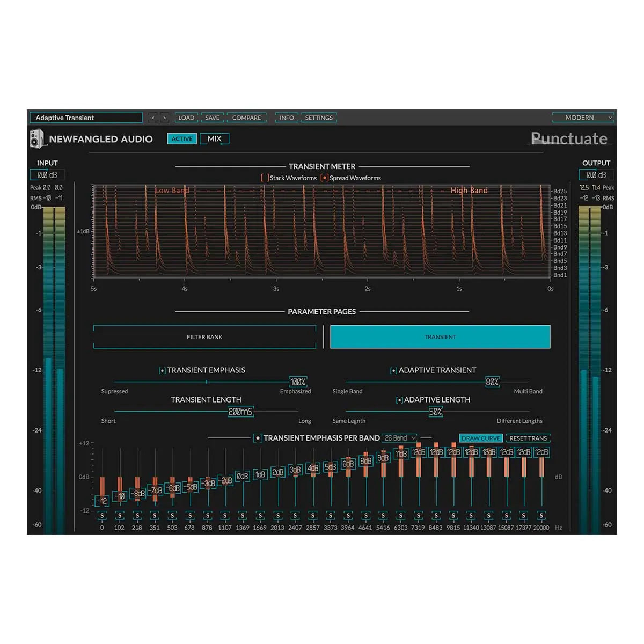Image resolution: width=644 pixels, height=644 pixels.
Task: Enable the Transient Emphasis Per Band toggle
Action: point(258,438)
